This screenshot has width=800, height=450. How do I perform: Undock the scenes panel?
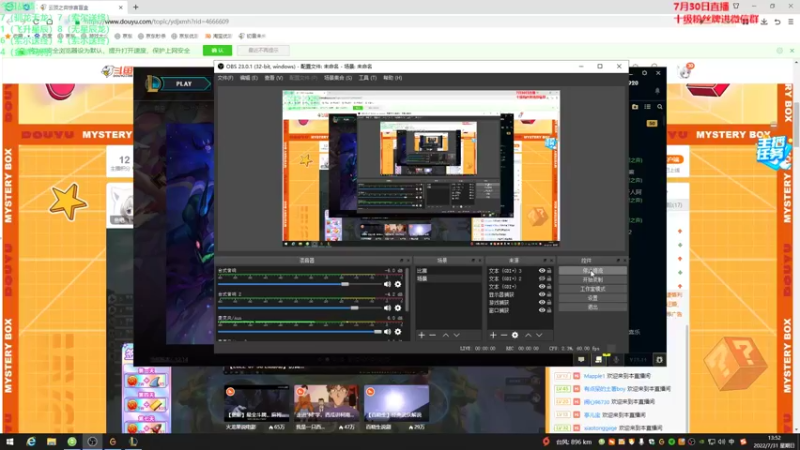[x=473, y=261]
